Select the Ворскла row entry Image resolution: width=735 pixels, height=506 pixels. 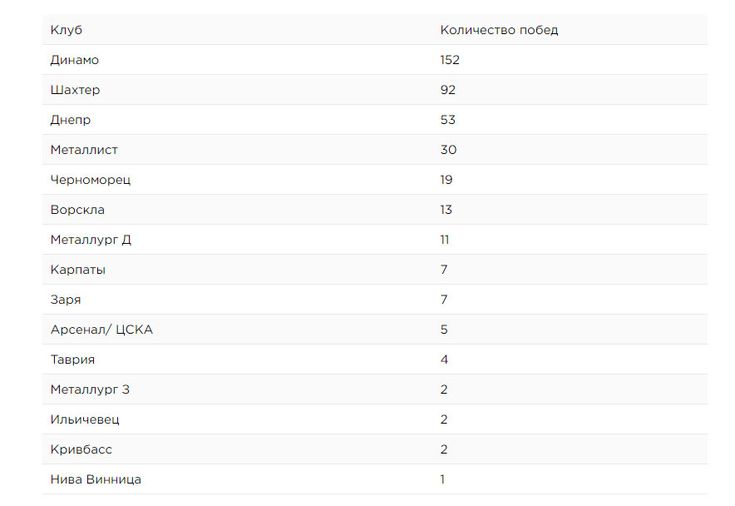(77, 210)
